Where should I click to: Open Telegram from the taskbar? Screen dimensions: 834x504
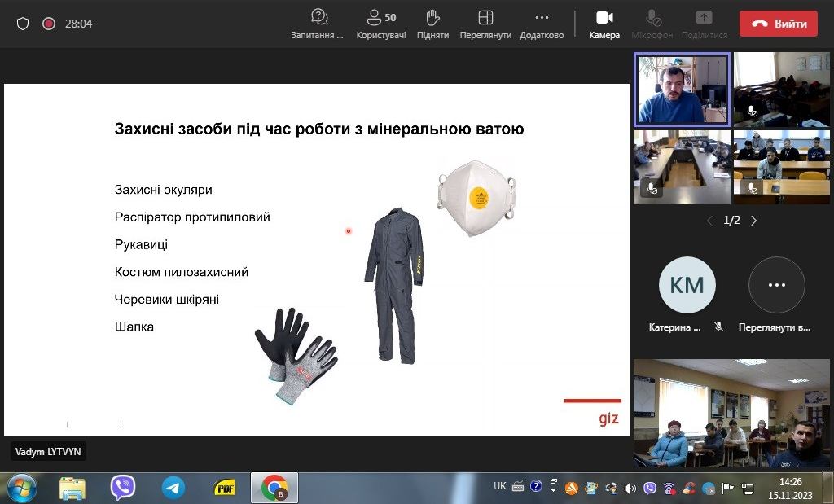pos(173,487)
